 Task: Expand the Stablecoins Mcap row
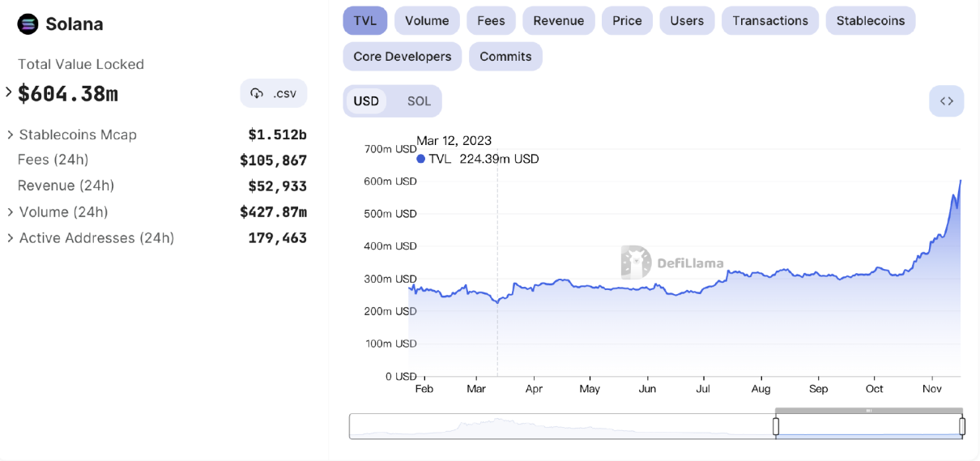pos(11,134)
